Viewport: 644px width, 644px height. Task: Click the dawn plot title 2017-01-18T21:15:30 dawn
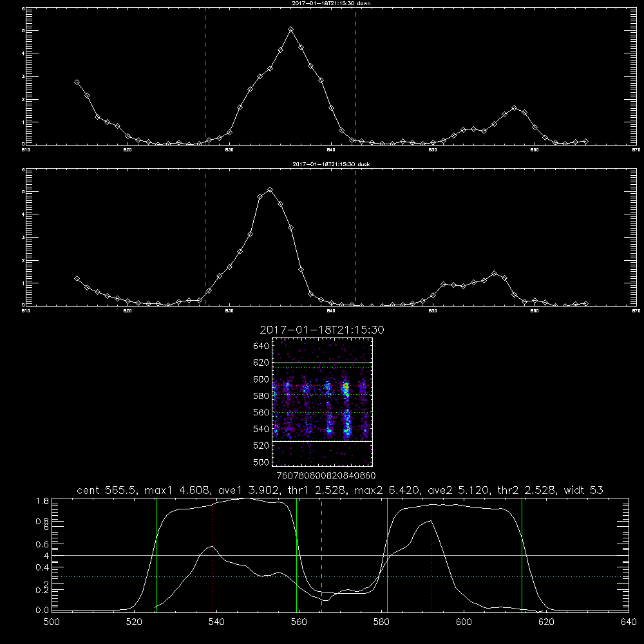coord(331,3)
